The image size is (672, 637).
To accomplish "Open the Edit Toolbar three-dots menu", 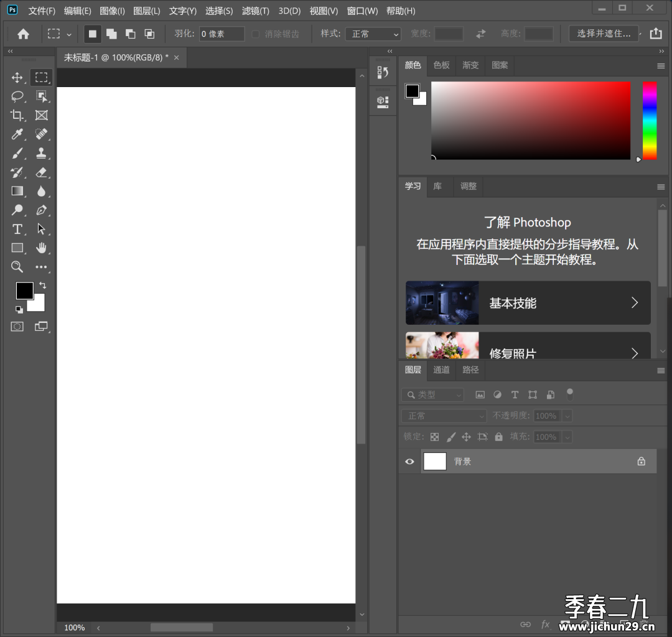I will [x=41, y=267].
